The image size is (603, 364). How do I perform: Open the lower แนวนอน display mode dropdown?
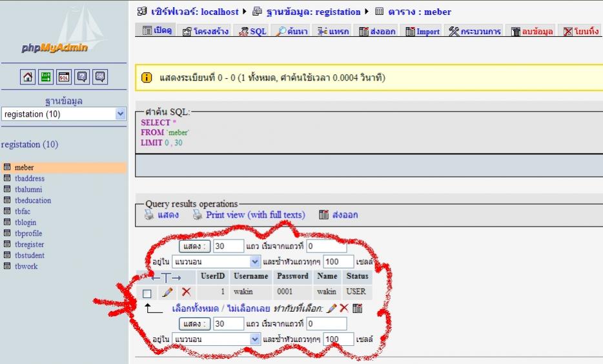tap(216, 339)
